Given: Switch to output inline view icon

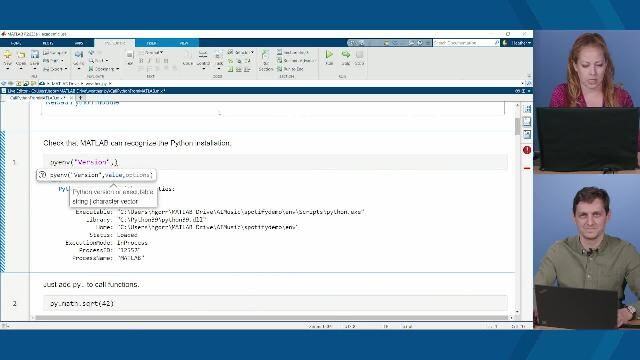Looking at the screenshot, I should 527,122.
